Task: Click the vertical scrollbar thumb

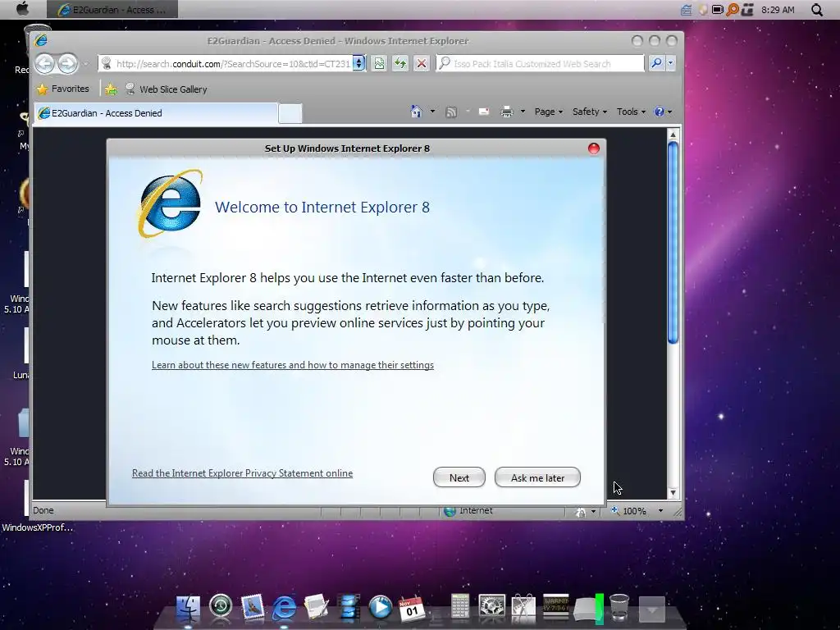Action: (x=673, y=242)
